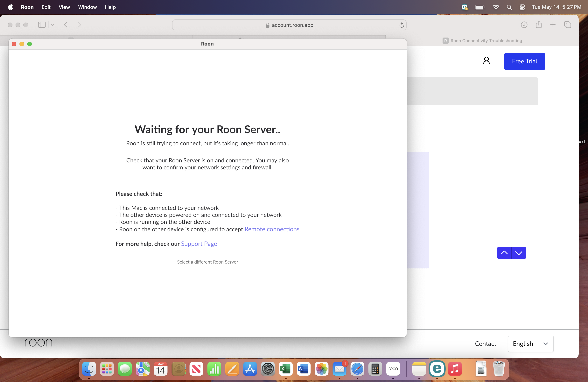The image size is (588, 382).
Task: Click the battery status icon
Action: [x=480, y=7]
